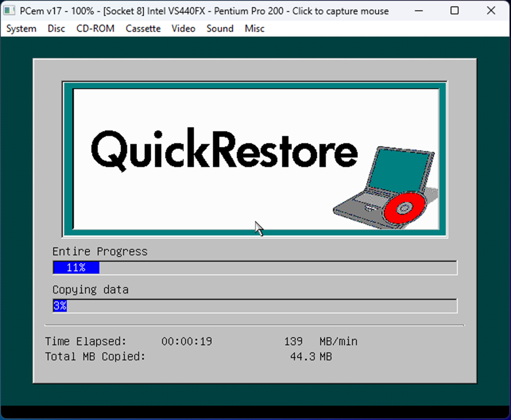511x420 pixels.
Task: Close the PCem window
Action: pos(491,11)
